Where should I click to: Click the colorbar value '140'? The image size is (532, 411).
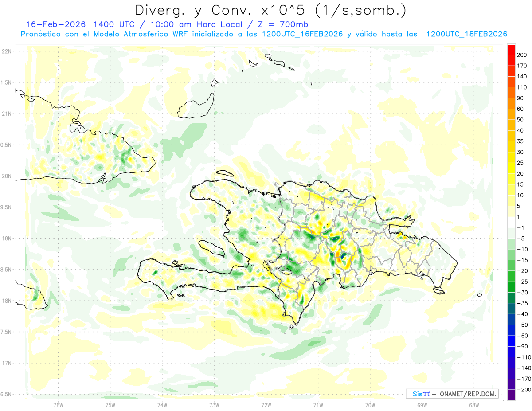(x=522, y=77)
